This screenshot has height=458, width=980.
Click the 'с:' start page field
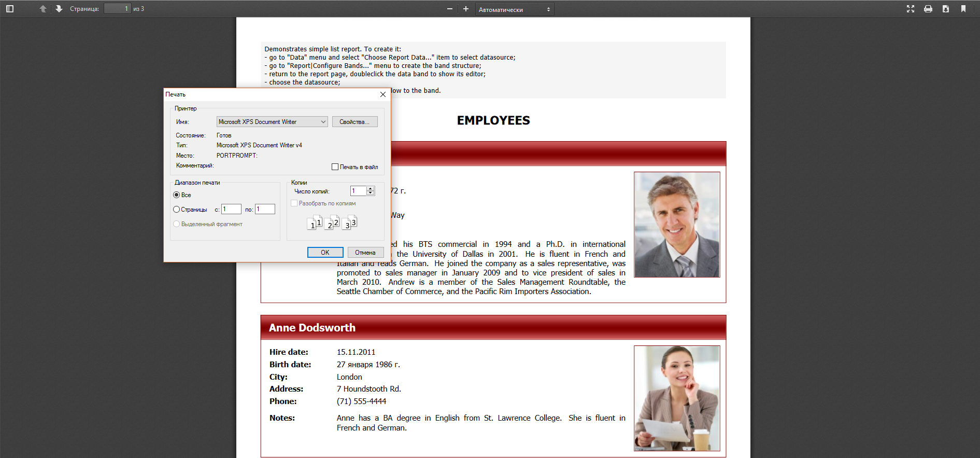231,209
